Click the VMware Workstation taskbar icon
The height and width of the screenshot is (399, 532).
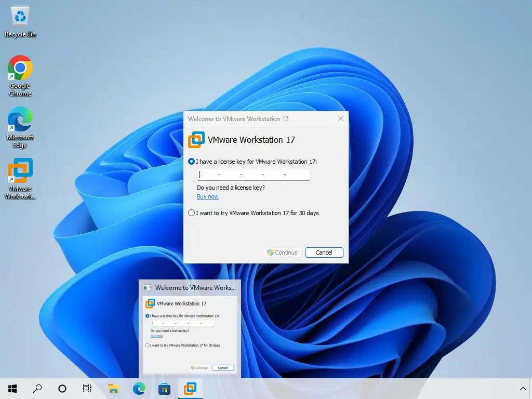190,389
